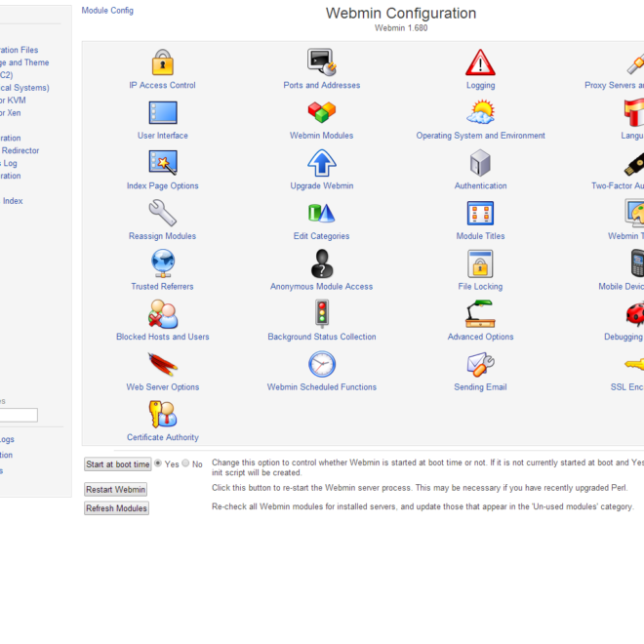Click the Upgrade Webmin arrow icon

[322, 163]
